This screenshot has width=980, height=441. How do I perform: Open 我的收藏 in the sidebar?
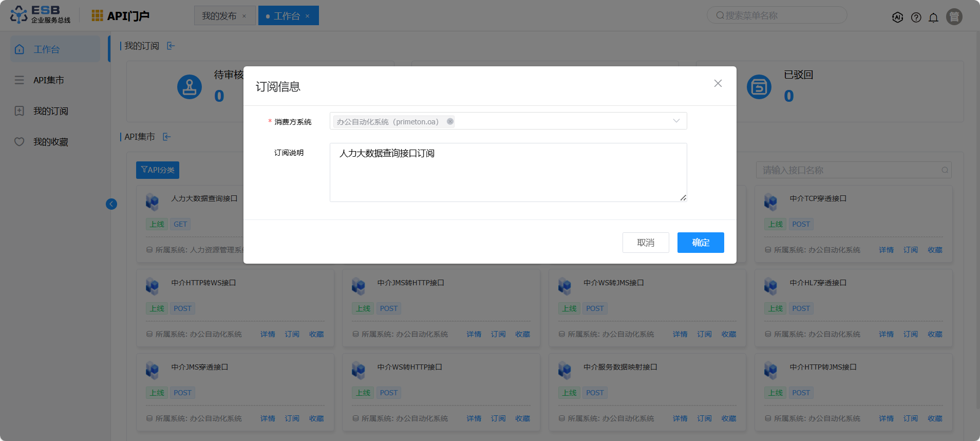pyautogui.click(x=50, y=142)
